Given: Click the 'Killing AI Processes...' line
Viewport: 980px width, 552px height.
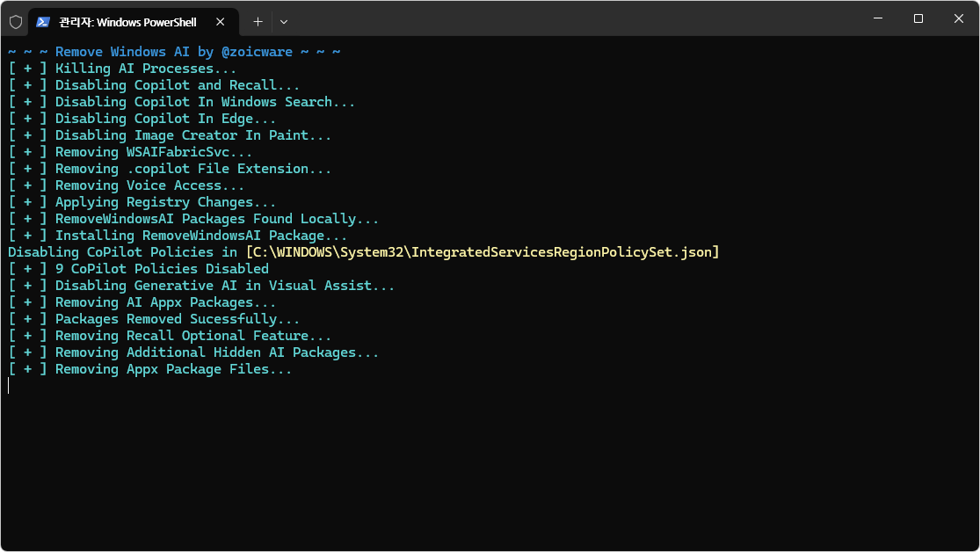Looking at the screenshot, I should [x=122, y=69].
